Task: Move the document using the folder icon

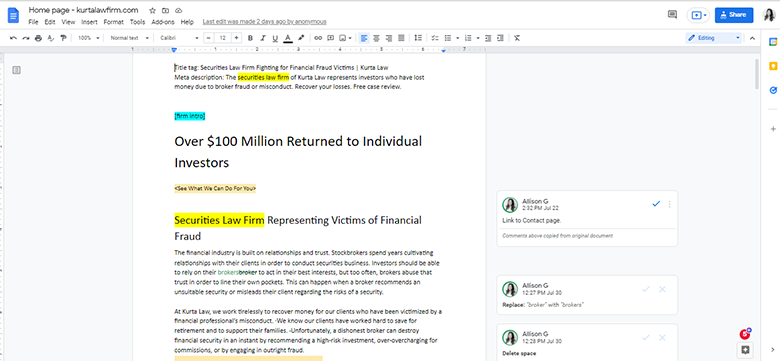Action: (x=166, y=10)
